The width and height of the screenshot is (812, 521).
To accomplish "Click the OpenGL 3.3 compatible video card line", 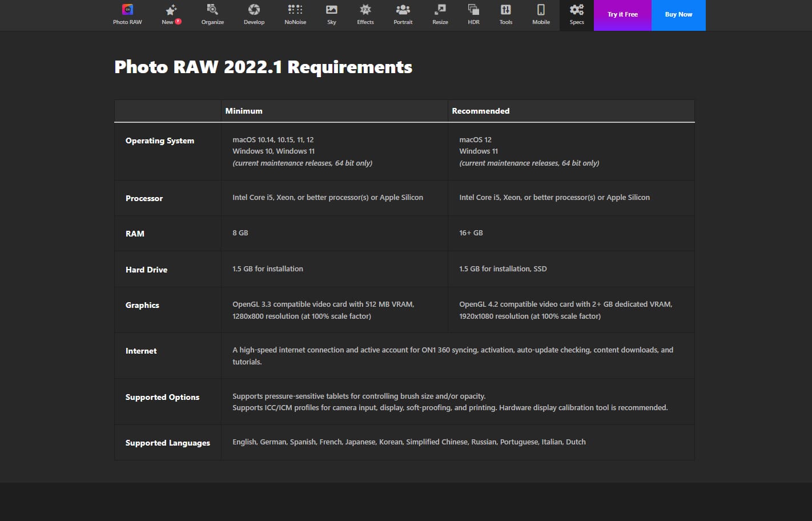I will point(323,304).
